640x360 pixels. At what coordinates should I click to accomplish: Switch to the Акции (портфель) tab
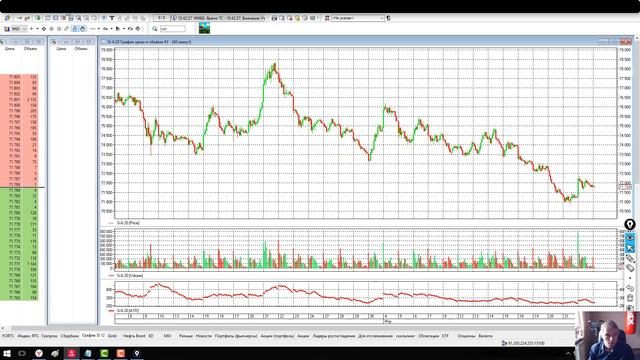click(x=277, y=336)
